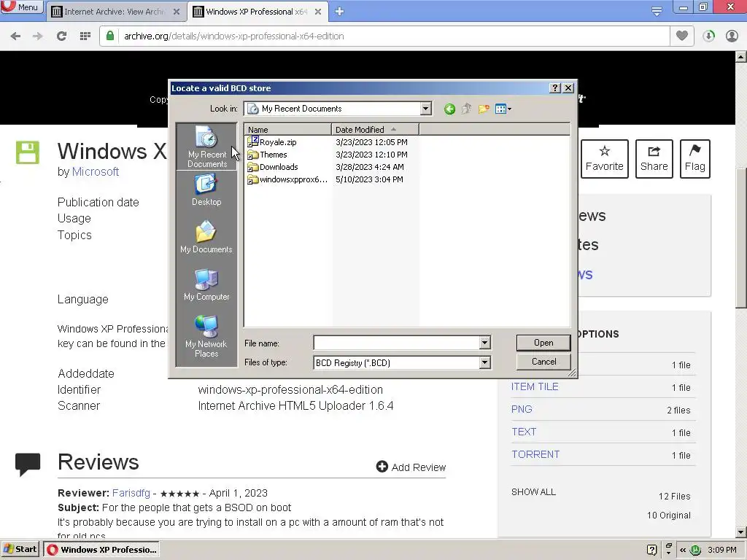Screen dimensions: 747x560
Task: Expand hidden system tray icons chevron
Action: coord(683,550)
